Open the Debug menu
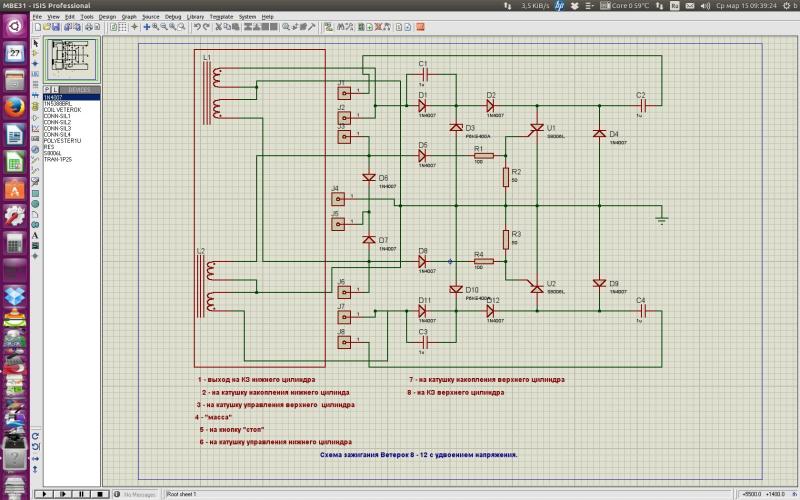 pyautogui.click(x=173, y=17)
